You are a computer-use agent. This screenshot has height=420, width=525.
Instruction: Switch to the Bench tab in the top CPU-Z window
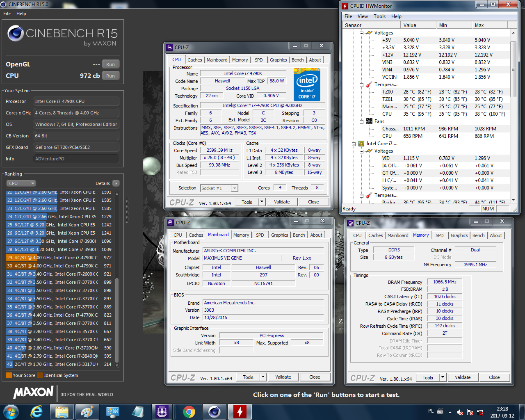tap(298, 60)
